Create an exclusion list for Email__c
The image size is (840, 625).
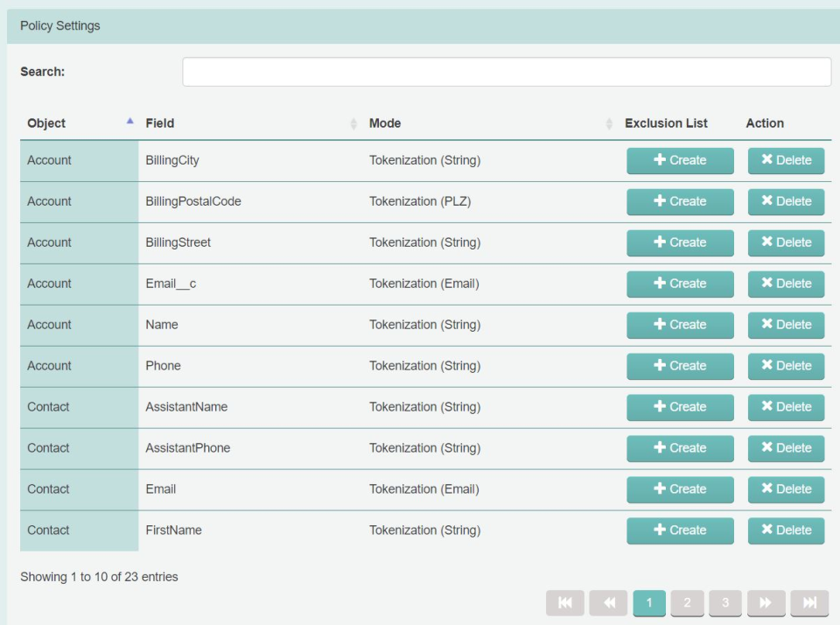680,284
